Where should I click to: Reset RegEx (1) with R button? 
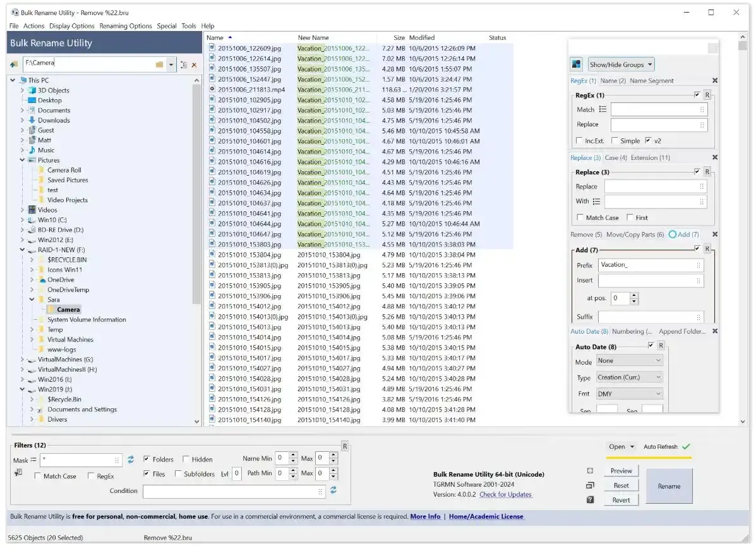(x=707, y=95)
